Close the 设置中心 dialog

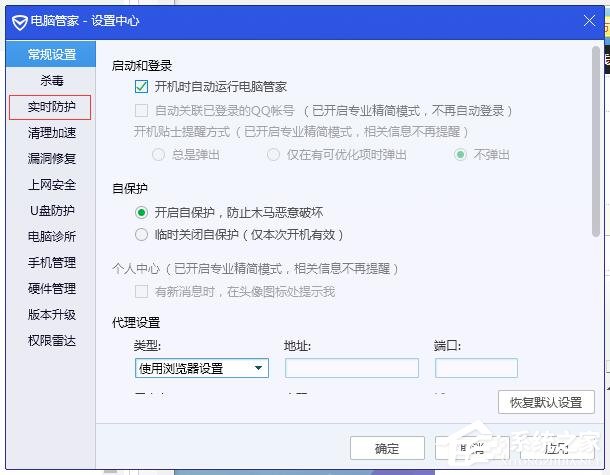coord(589,21)
